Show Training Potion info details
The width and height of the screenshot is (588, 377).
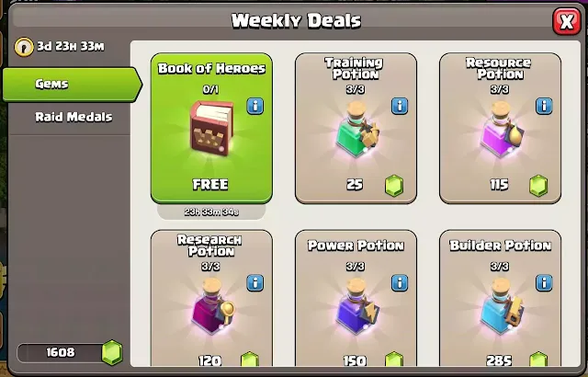pyautogui.click(x=400, y=106)
